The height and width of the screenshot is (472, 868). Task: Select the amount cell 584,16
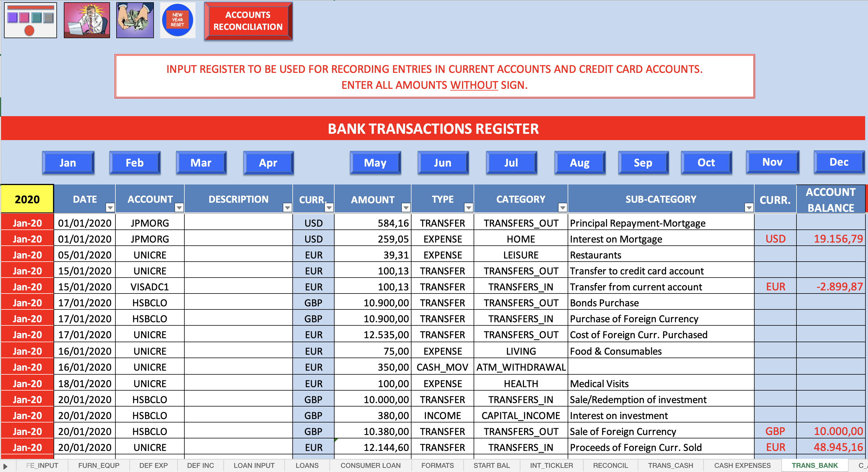point(373,223)
